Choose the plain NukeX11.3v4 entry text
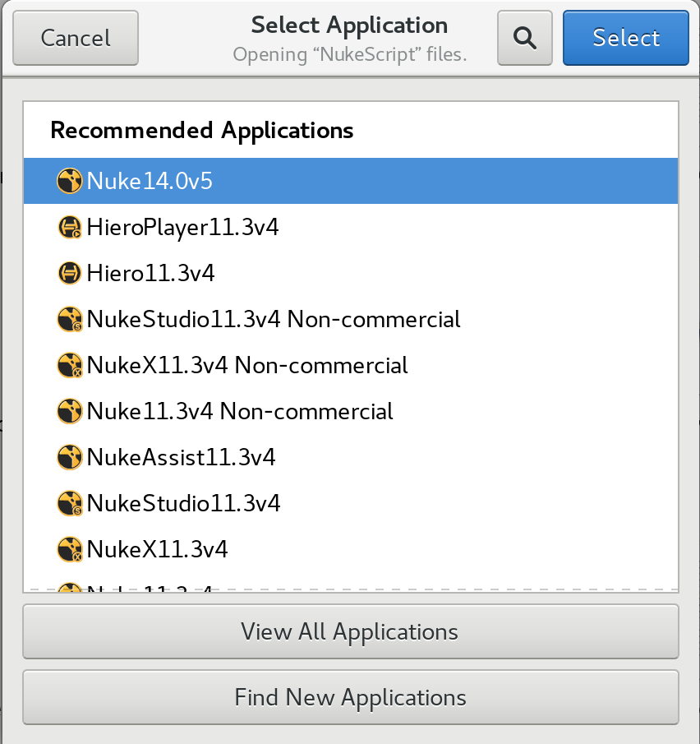 point(157,549)
